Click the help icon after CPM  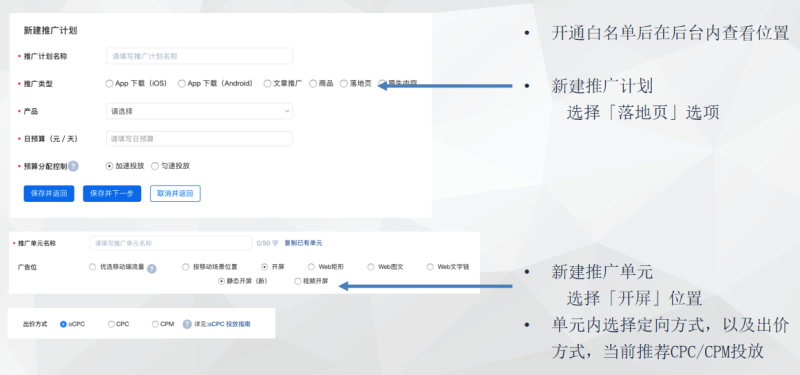coord(187,324)
